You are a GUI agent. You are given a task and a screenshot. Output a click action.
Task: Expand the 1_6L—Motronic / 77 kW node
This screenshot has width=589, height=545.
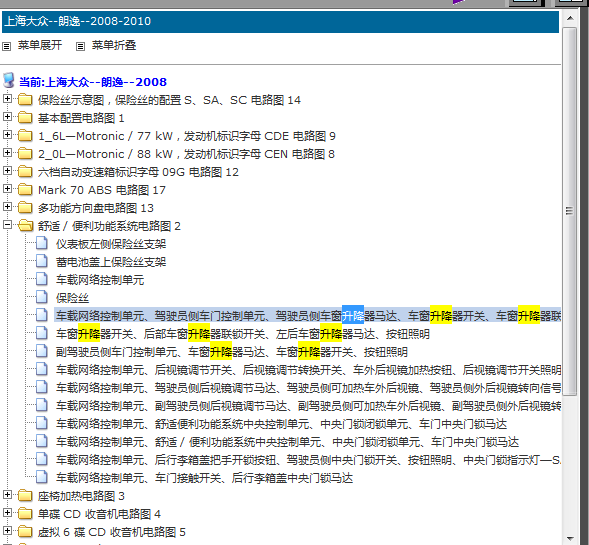7,134
